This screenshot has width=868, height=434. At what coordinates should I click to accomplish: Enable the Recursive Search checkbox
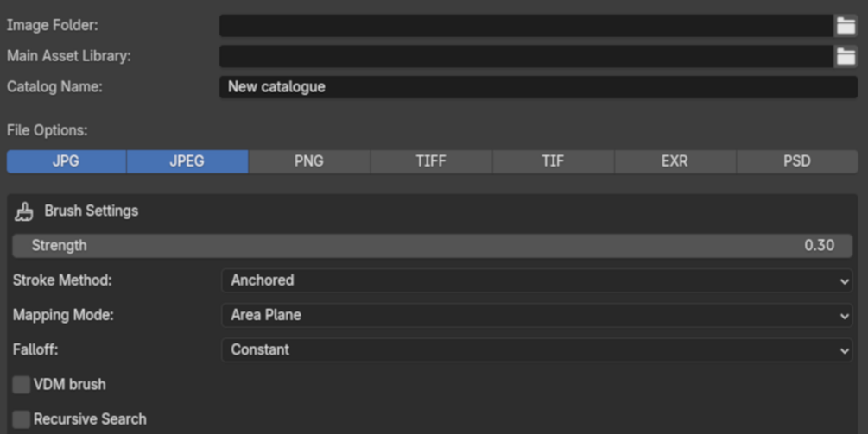click(x=21, y=419)
